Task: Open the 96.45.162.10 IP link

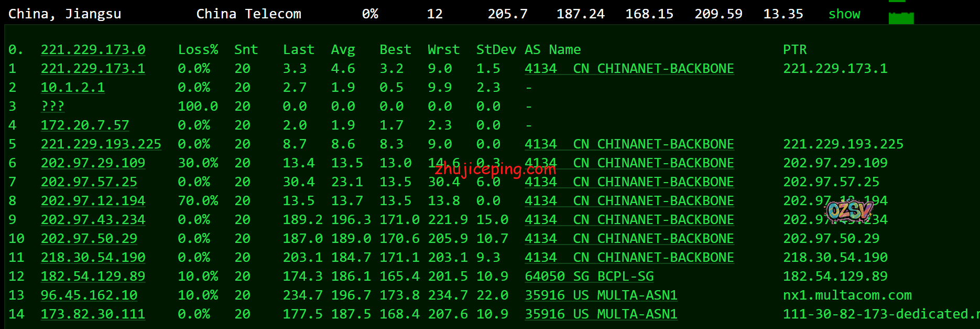Action: (89, 295)
